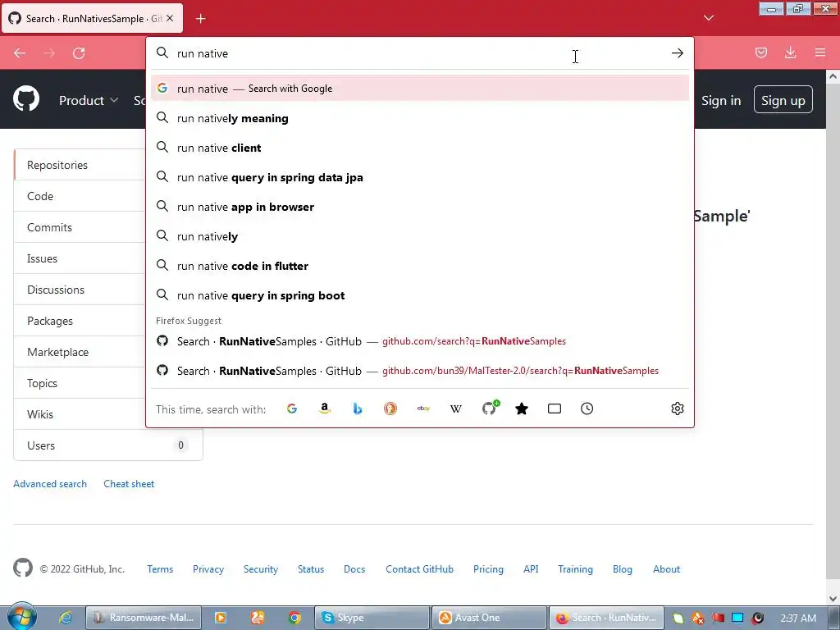Reload the current page
The width and height of the screenshot is (840, 630).
[79, 53]
